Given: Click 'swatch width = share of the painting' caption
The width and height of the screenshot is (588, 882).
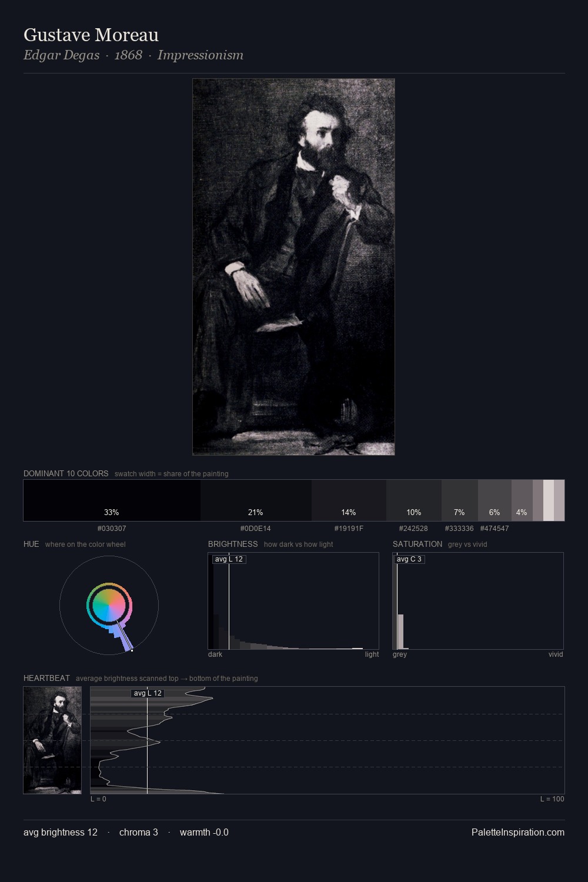Looking at the screenshot, I should tap(171, 474).
